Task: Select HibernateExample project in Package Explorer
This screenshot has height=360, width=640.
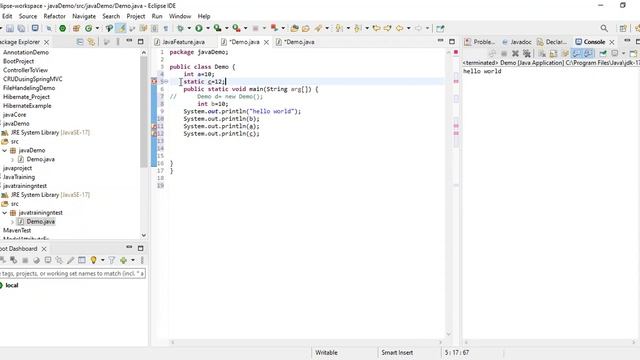Action: pyautogui.click(x=27, y=106)
